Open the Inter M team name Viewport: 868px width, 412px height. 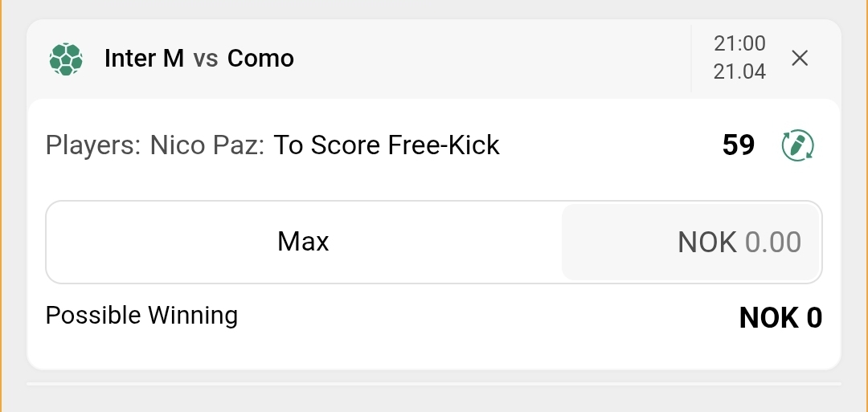point(144,59)
